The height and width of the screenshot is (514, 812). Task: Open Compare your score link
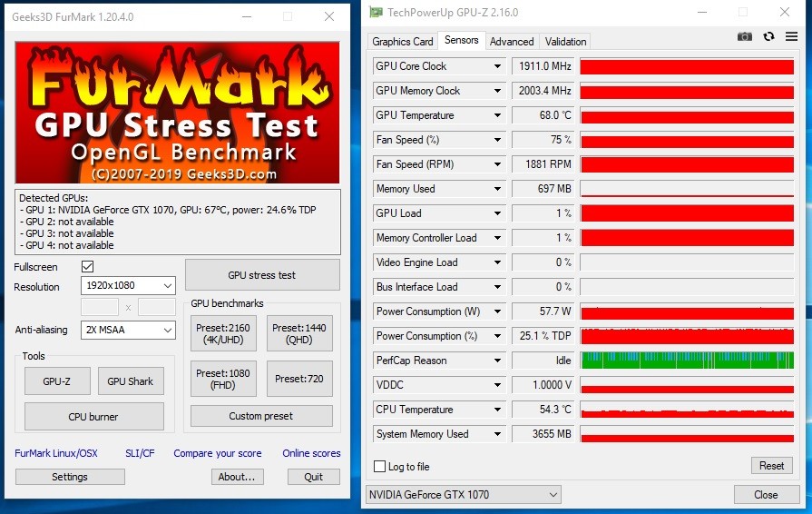[x=218, y=453]
